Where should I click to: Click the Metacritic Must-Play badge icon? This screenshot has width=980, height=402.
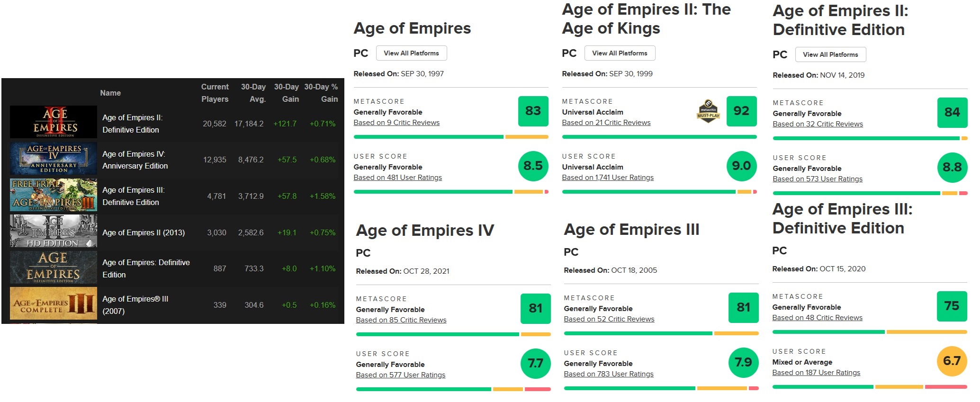tap(708, 111)
